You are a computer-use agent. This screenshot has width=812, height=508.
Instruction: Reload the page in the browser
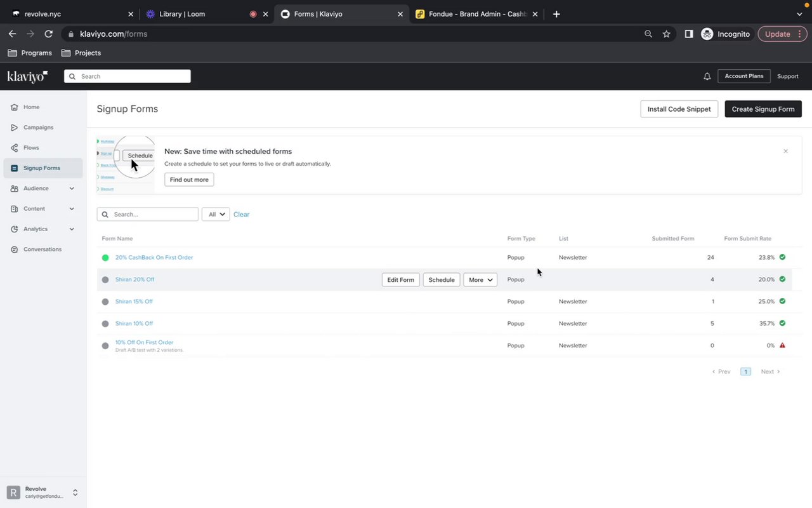point(48,34)
